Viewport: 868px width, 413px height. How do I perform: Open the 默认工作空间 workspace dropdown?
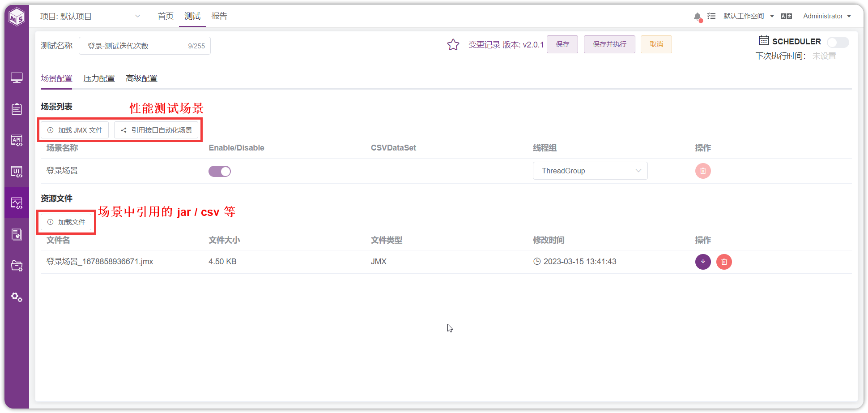(749, 16)
